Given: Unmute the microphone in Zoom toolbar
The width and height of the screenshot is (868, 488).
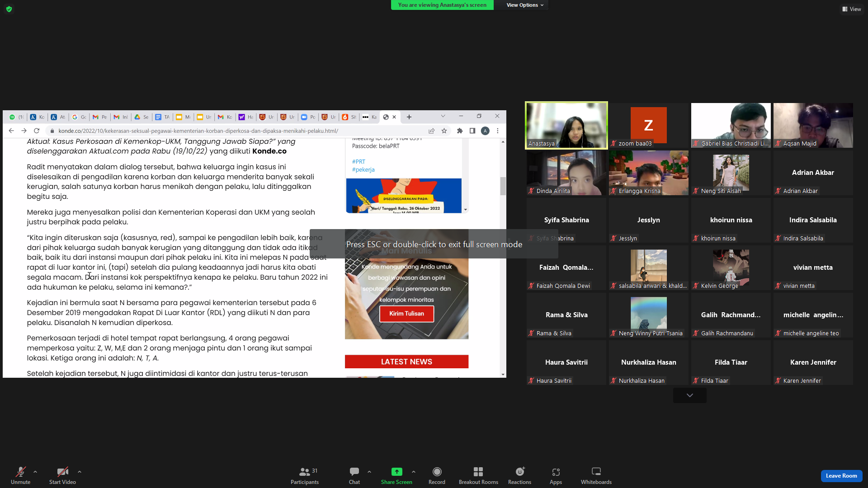Looking at the screenshot, I should 20,475.
